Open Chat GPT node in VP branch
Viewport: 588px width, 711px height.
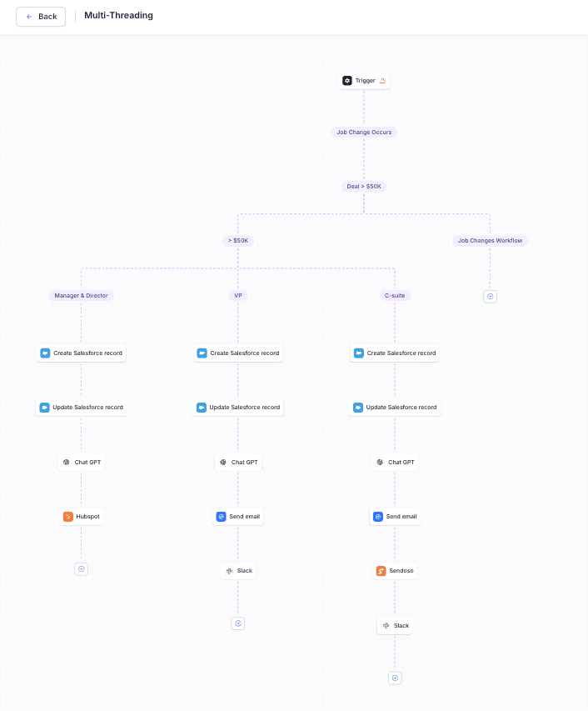[238, 463]
